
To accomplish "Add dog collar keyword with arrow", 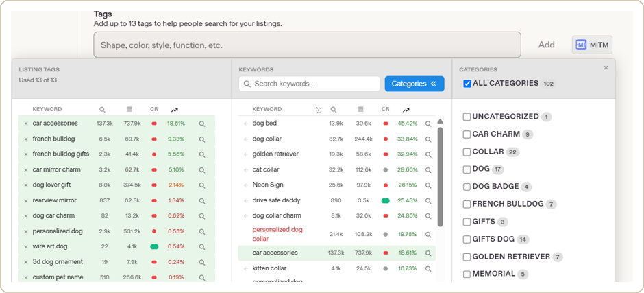I will click(245, 139).
